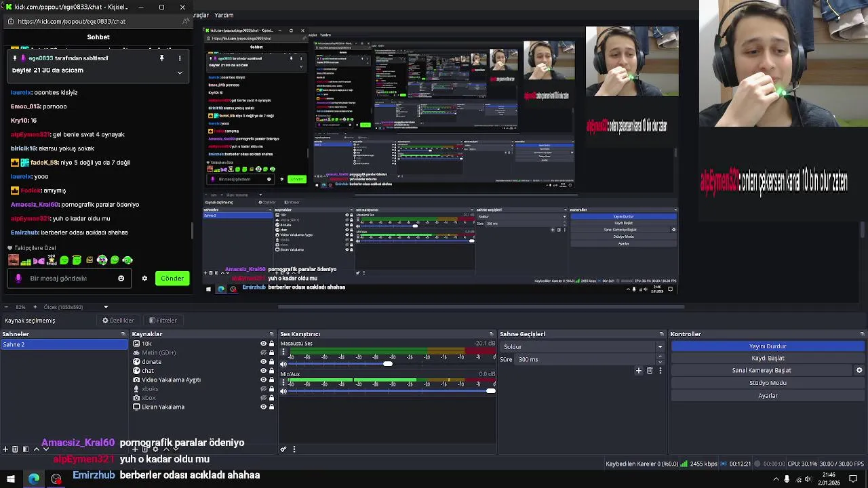The image size is (868, 488).
Task: Add a scene transition with plus icon
Action: pos(638,371)
